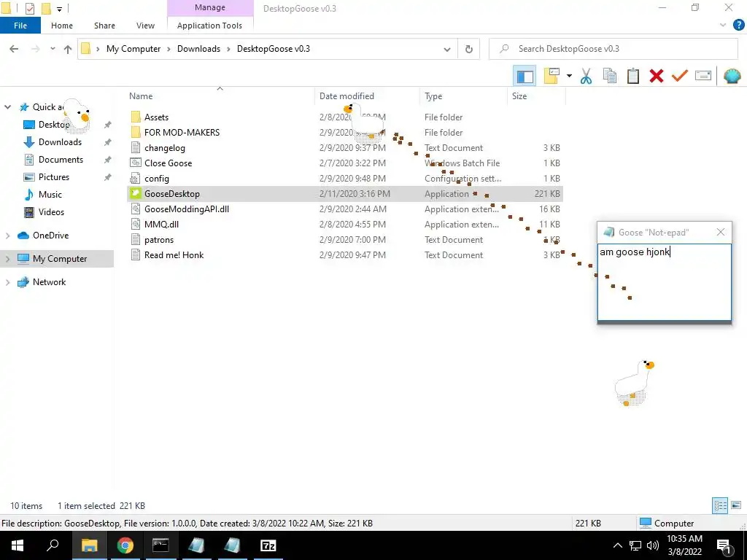The image size is (747, 560).
Task: Click Downloads in the address path
Action: coord(198,49)
